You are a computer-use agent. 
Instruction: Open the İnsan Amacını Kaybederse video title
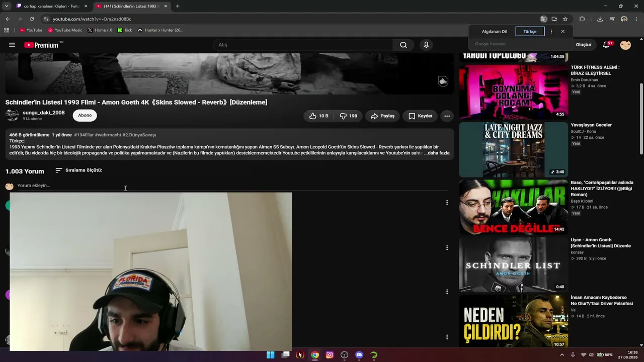click(x=602, y=300)
